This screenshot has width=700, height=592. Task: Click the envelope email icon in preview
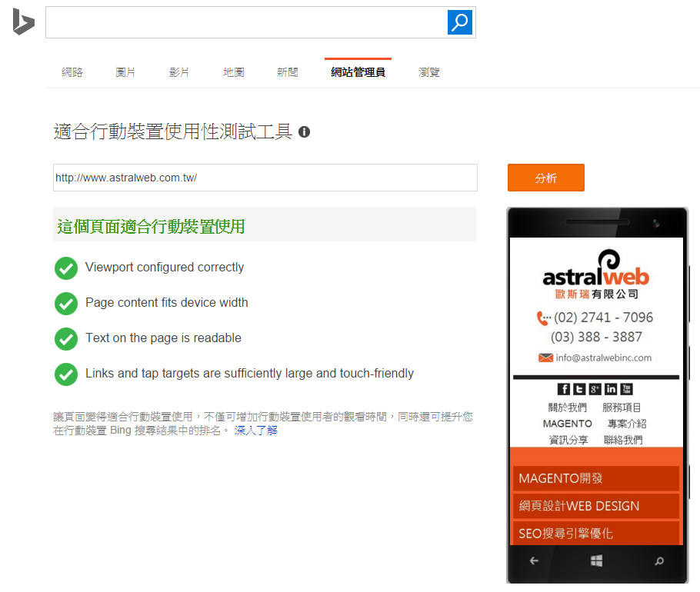coord(545,358)
